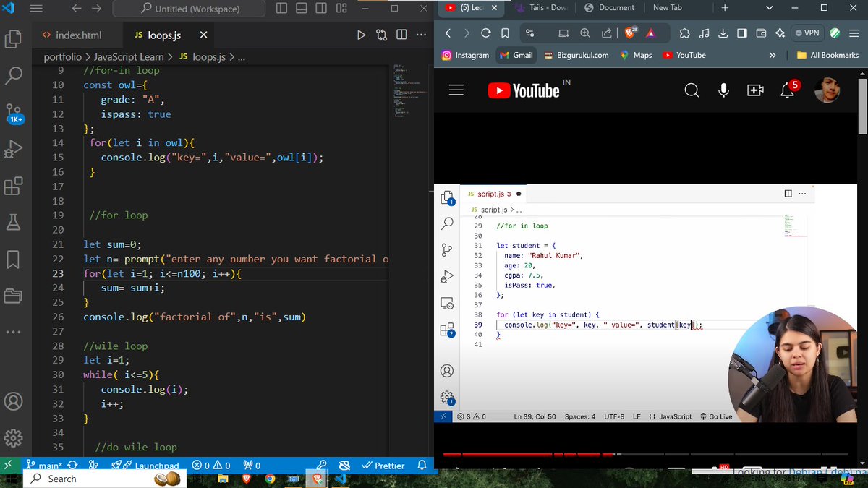868x488 pixels.
Task: Toggle browser sidebar panel icon
Action: (x=741, y=33)
